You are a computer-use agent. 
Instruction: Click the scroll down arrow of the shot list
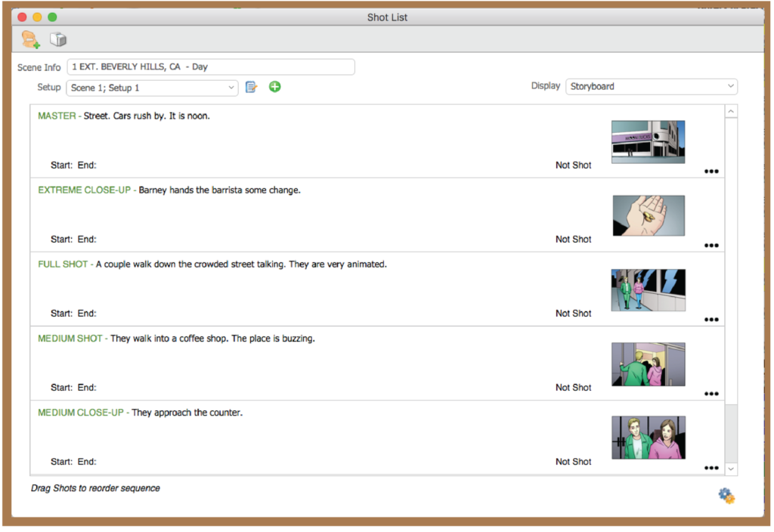[731, 469]
